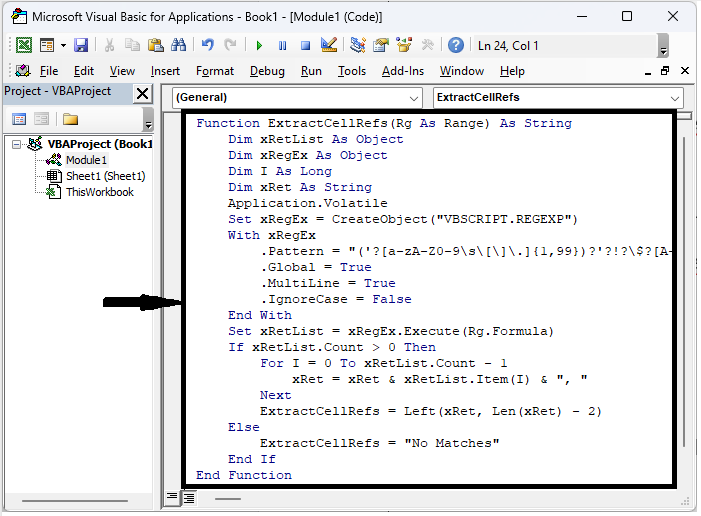701x516 pixels.
Task: Save the workbook with the Save icon
Action: coord(81,45)
